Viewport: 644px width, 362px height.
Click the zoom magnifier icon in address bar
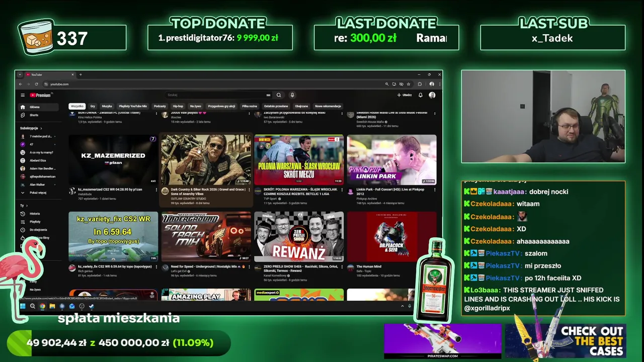tap(387, 84)
